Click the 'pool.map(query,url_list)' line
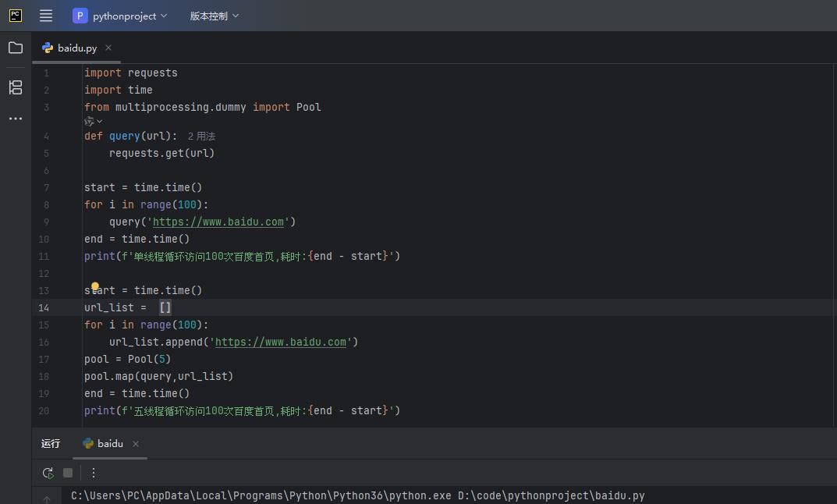Screen dimensions: 837x504 (158, 376)
